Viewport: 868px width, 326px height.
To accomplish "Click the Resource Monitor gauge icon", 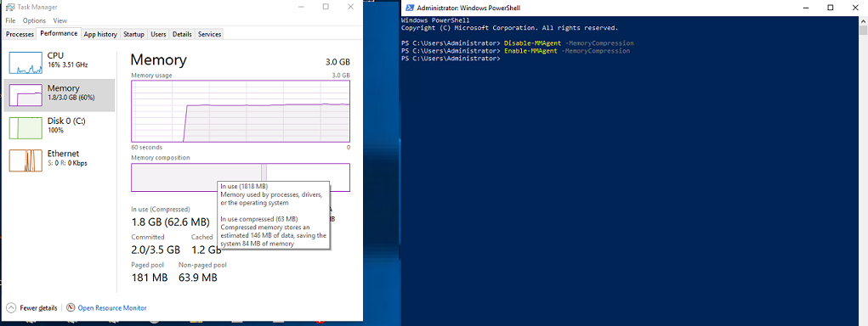I will [71, 308].
